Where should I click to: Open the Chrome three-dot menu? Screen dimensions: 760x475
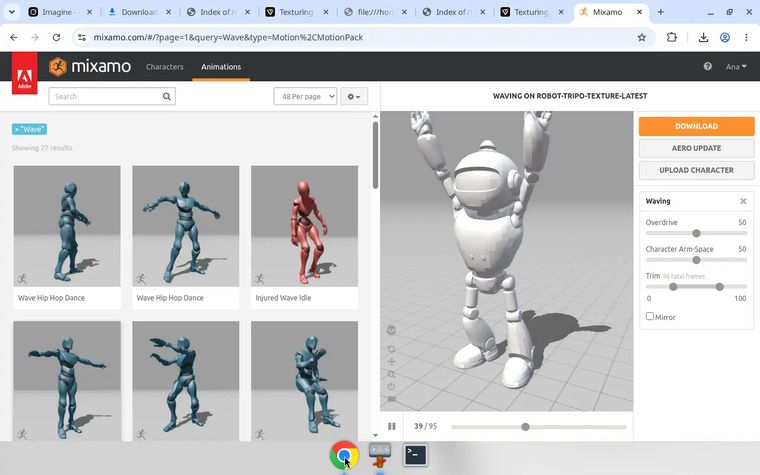(x=746, y=37)
